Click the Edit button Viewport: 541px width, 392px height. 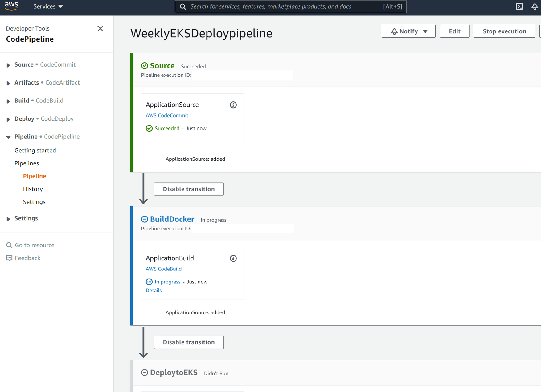tap(454, 31)
